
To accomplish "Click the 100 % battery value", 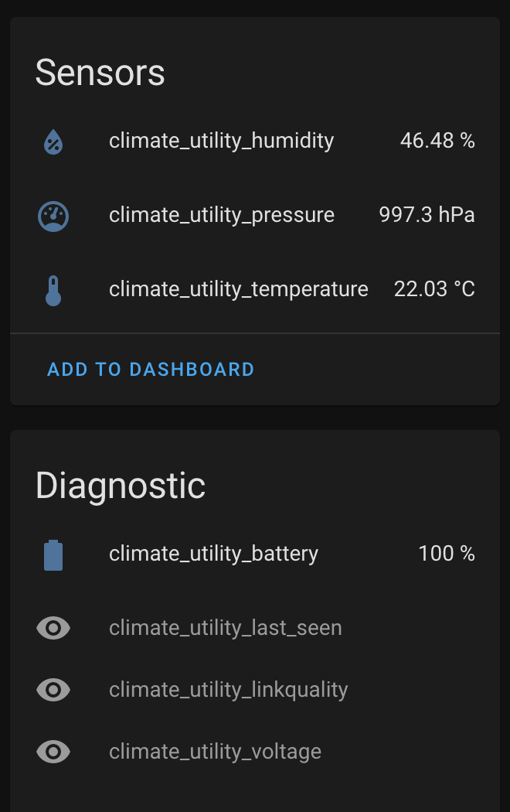I will coord(447,554).
